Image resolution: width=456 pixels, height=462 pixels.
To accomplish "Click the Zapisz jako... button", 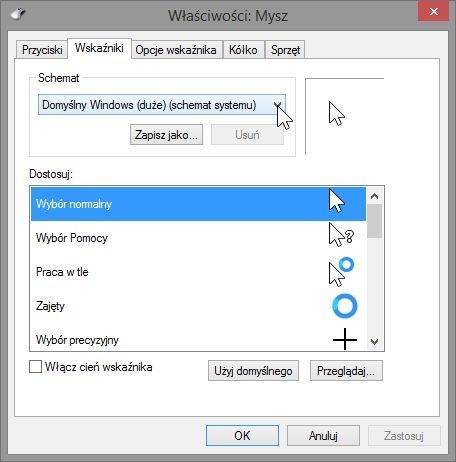I will pos(166,135).
